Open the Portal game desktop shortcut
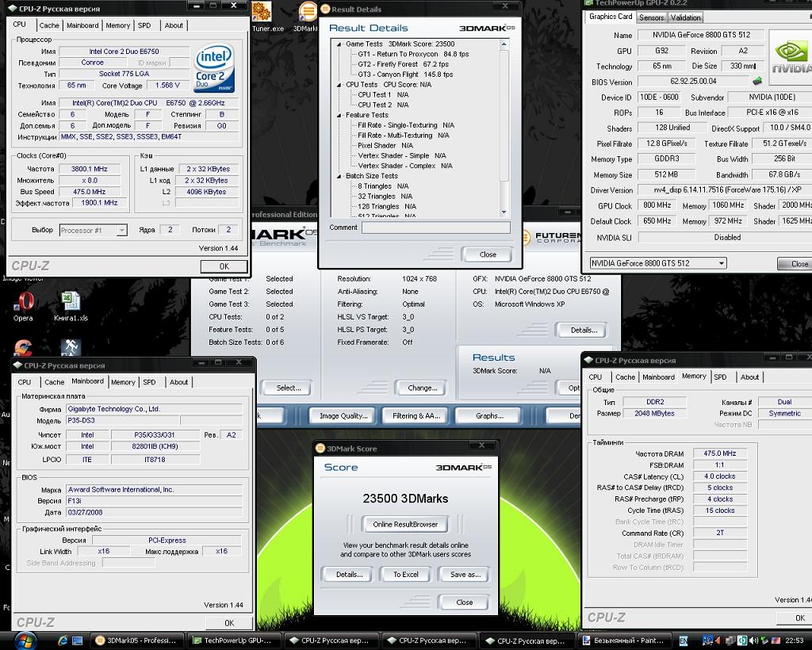Screen dimensions: 812x650 coord(70,347)
